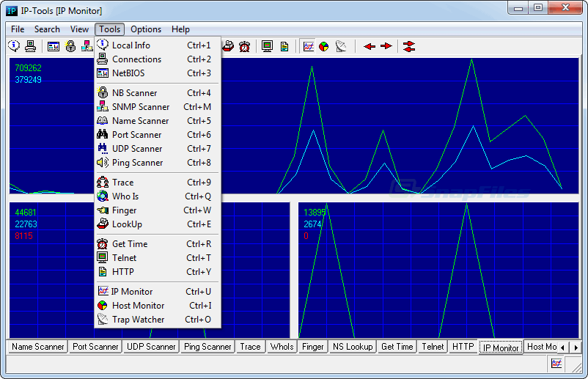Pick Host Monitor in Tools menu
The height and width of the screenshot is (379, 588).
coord(158,306)
